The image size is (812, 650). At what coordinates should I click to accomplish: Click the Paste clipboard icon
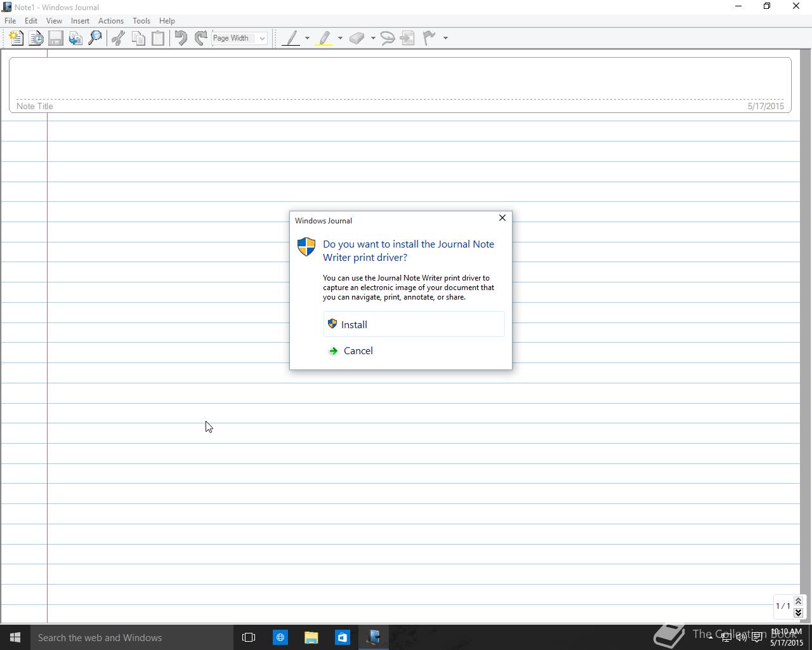coord(157,38)
